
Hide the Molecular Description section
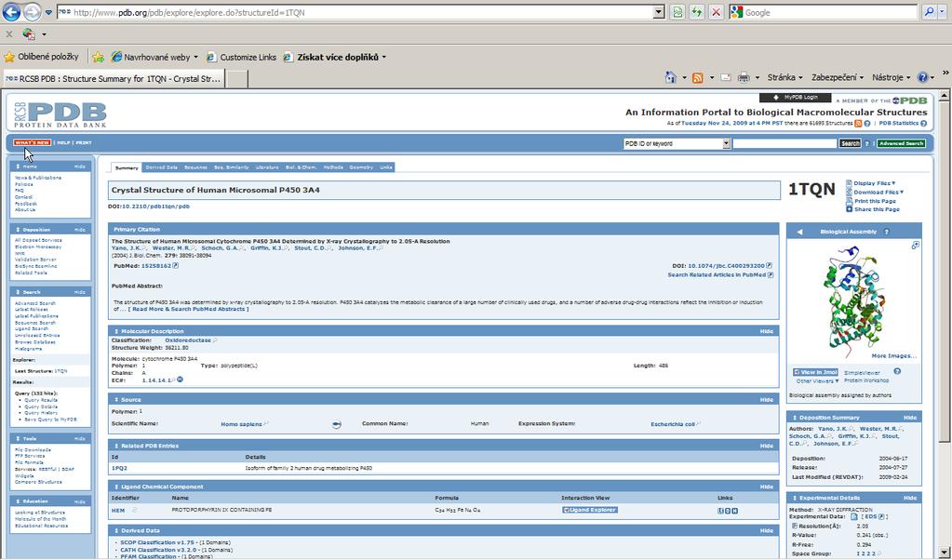(766, 331)
